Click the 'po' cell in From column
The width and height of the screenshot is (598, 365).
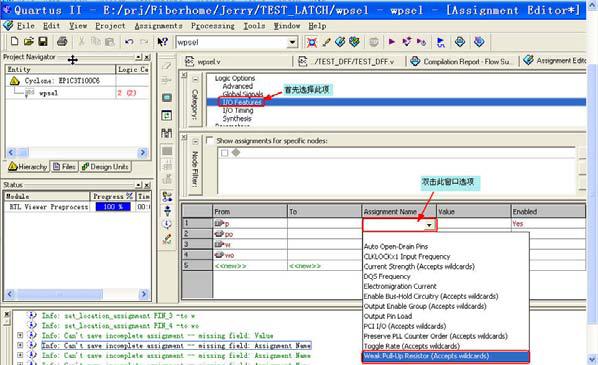click(250, 234)
